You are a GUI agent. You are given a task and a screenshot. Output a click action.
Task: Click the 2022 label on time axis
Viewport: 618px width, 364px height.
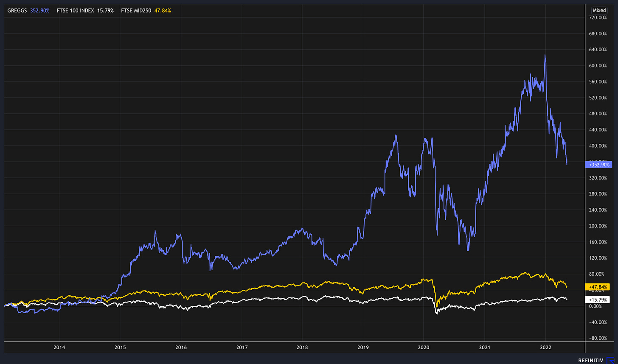coord(545,347)
